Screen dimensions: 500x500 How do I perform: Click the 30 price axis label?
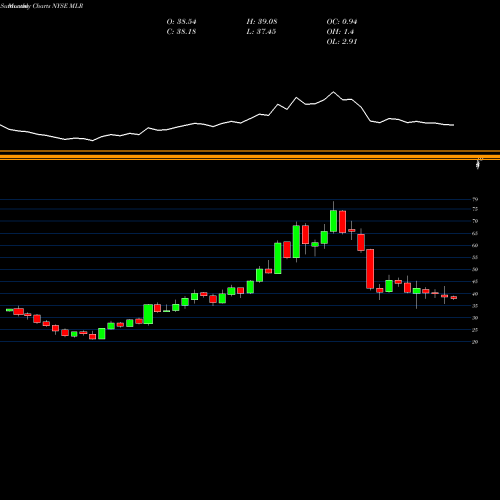coord(475,318)
